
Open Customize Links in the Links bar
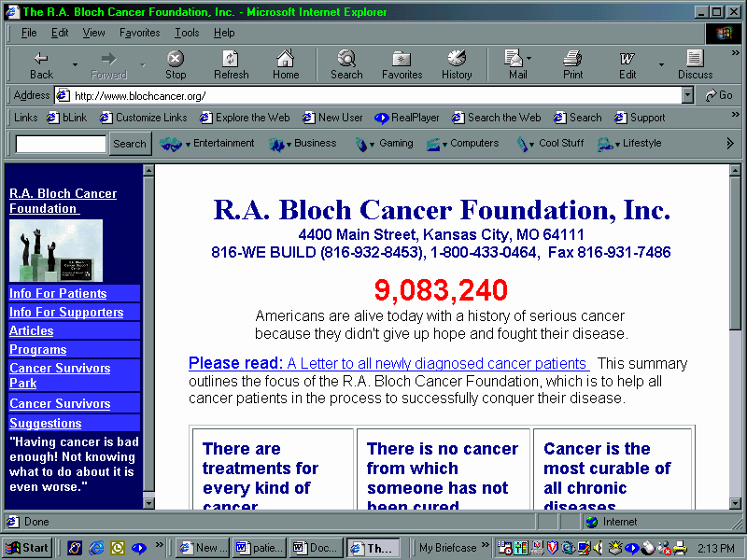click(x=144, y=118)
